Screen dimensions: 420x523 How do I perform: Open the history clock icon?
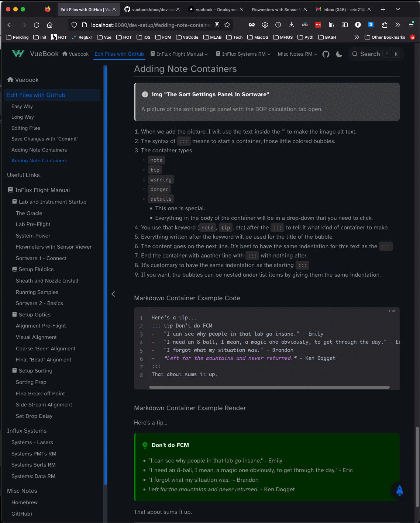click(278, 25)
